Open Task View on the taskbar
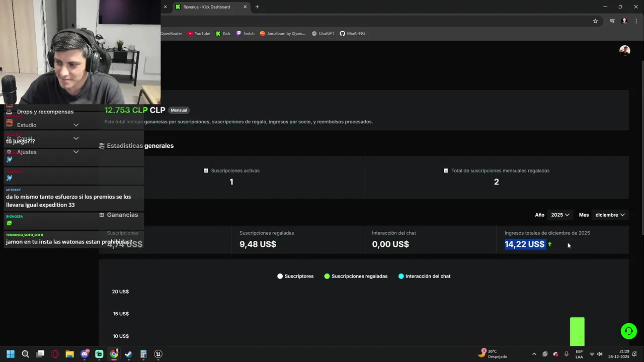 coord(40,354)
